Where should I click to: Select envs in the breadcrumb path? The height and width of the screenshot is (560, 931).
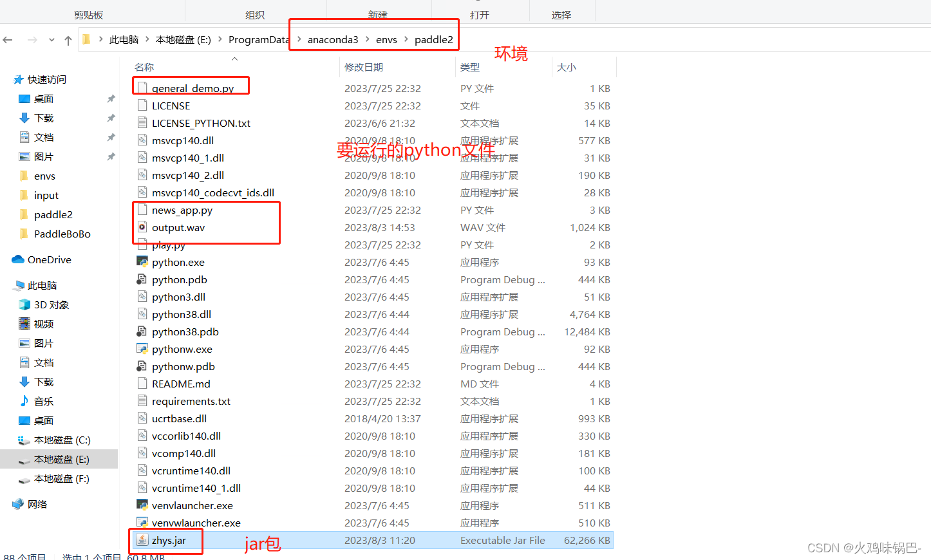point(386,39)
